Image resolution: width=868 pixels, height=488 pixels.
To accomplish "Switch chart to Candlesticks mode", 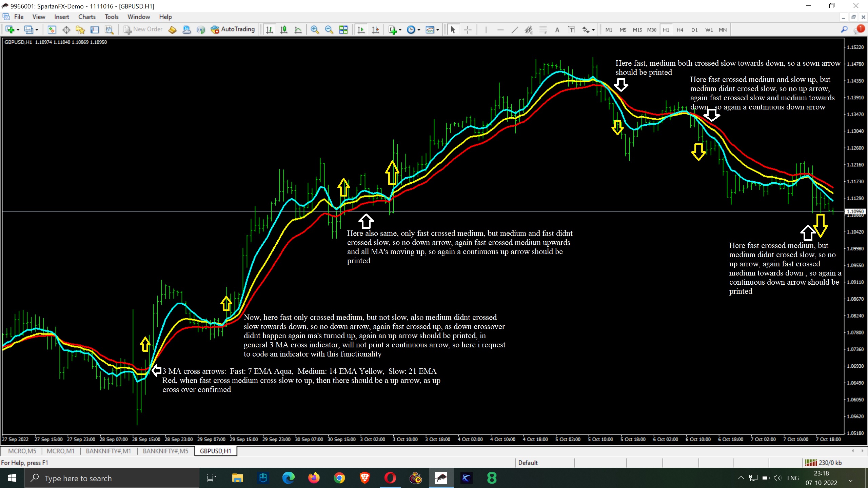I will [x=284, y=30].
